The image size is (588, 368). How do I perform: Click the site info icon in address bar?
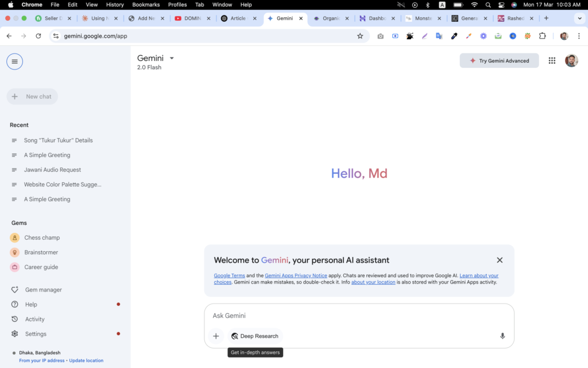point(56,36)
